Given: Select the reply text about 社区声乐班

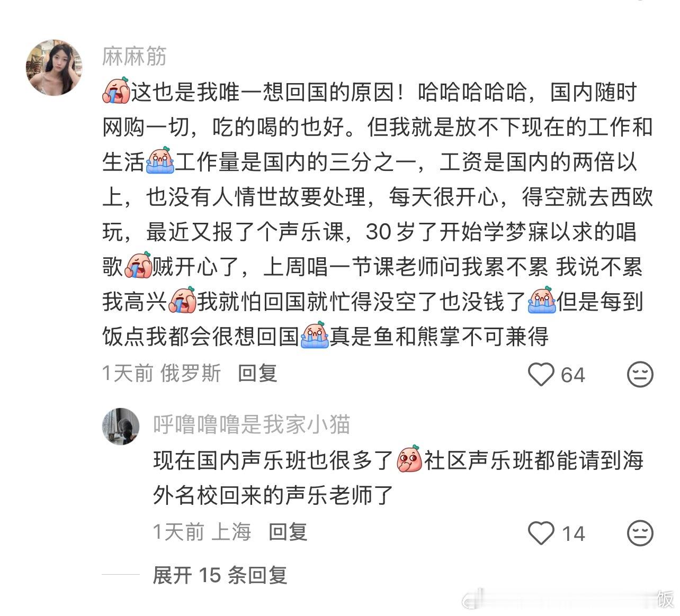Looking at the screenshot, I should pyautogui.click(x=398, y=477).
